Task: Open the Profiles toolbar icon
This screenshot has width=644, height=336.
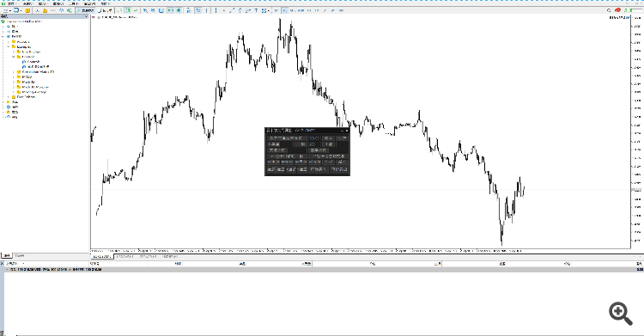Action: (16, 10)
